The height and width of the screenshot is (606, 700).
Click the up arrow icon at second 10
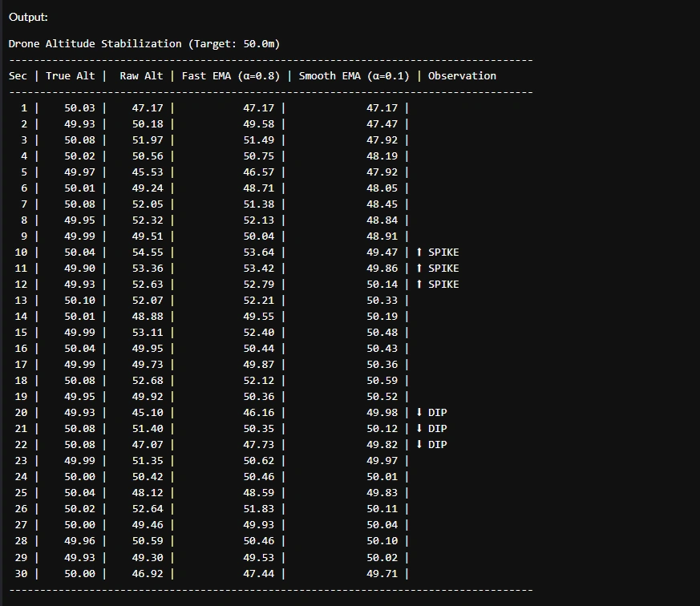click(x=419, y=252)
